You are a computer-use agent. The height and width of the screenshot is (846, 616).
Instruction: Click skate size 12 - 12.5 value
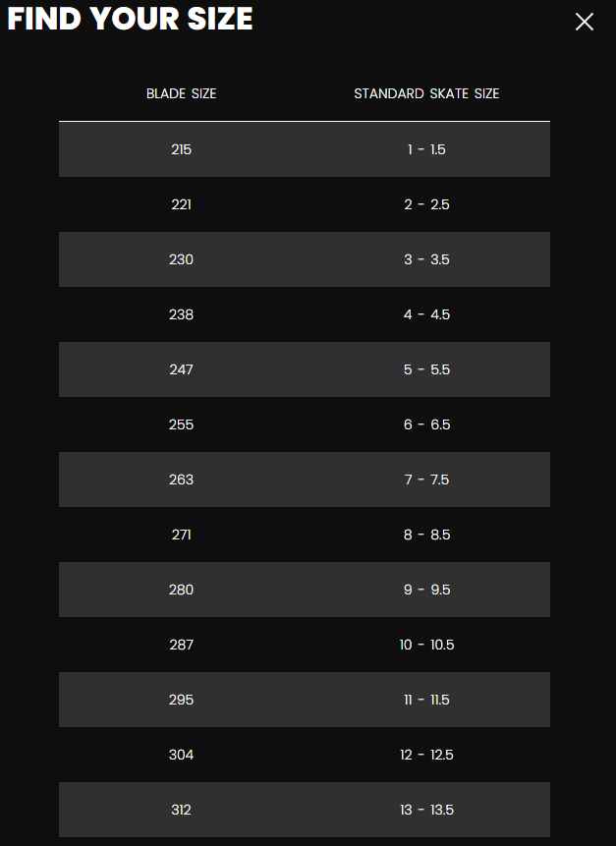pyautogui.click(x=426, y=755)
